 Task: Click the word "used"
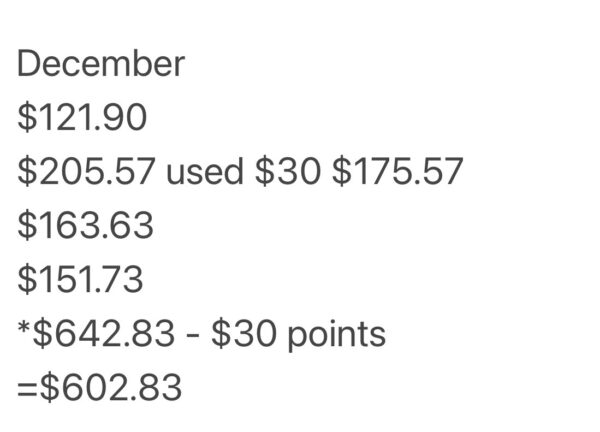(204, 172)
